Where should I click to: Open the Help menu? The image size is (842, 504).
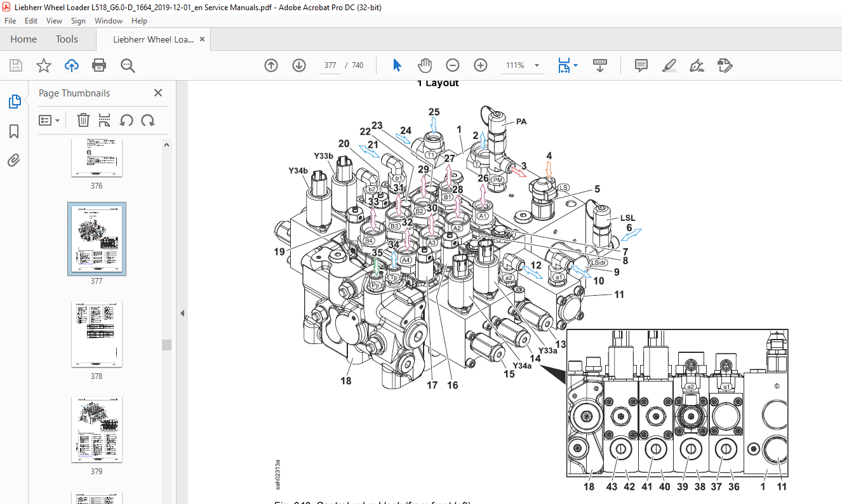(139, 21)
